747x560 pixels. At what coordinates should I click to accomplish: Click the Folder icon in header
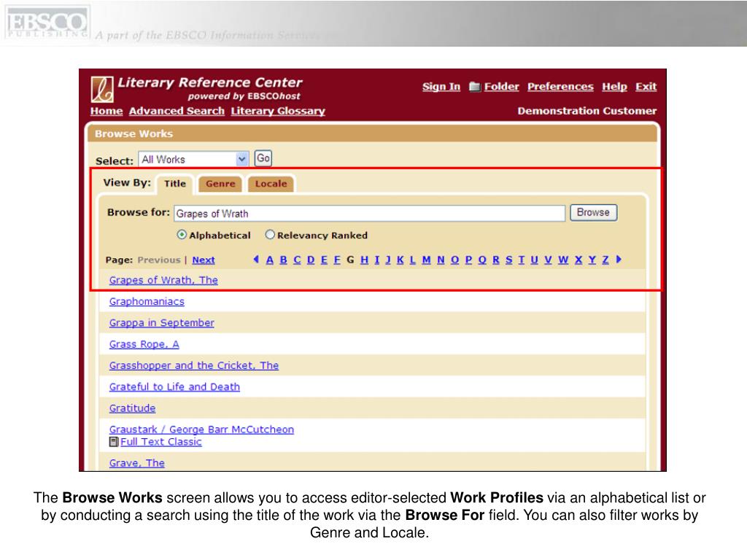[474, 87]
